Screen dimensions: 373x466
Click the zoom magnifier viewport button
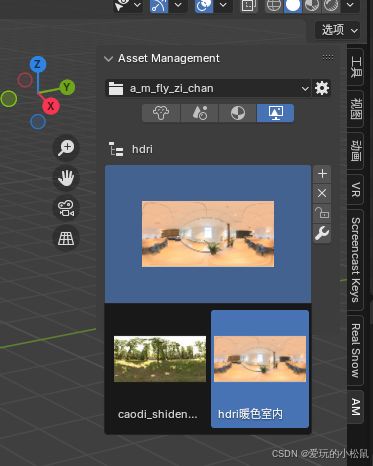pyautogui.click(x=66, y=148)
